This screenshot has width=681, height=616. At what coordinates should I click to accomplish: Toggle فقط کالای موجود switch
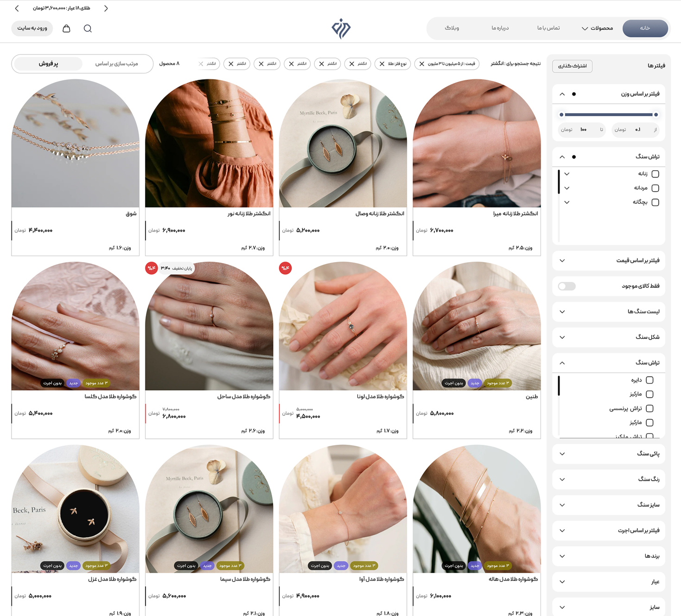(x=567, y=286)
